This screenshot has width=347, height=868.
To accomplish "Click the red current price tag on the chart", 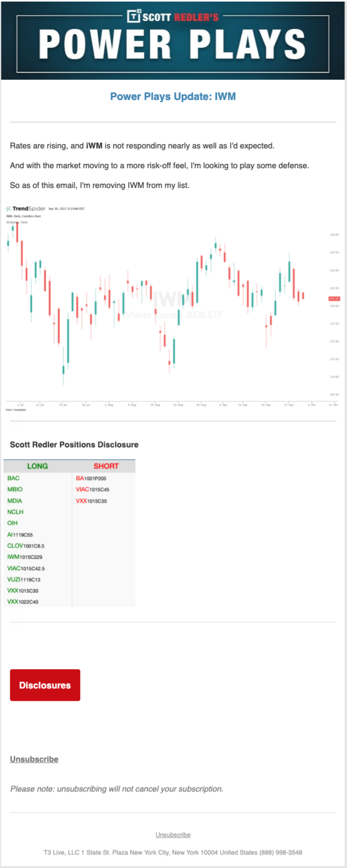I will pyautogui.click(x=334, y=298).
